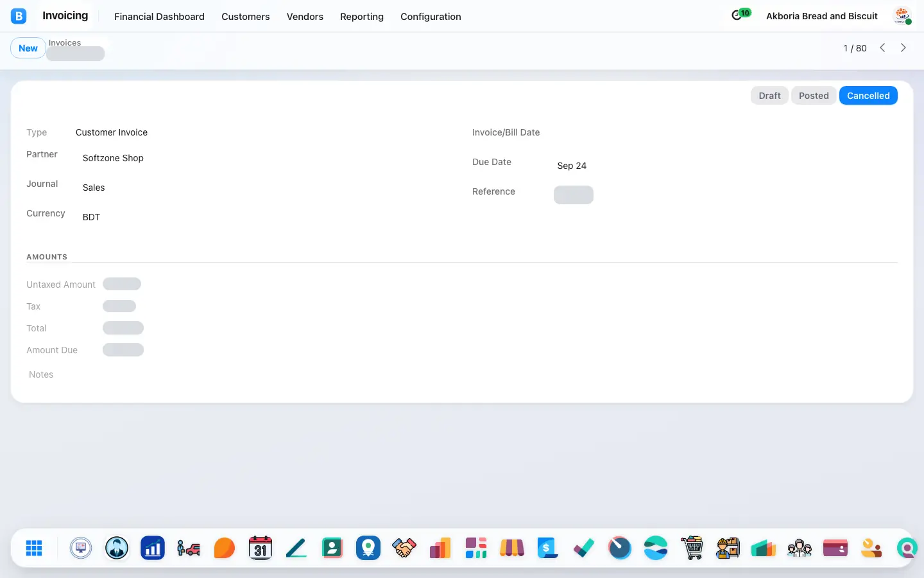Select the Posted status stage
Viewport: 924px width, 578px height.
[x=814, y=96]
